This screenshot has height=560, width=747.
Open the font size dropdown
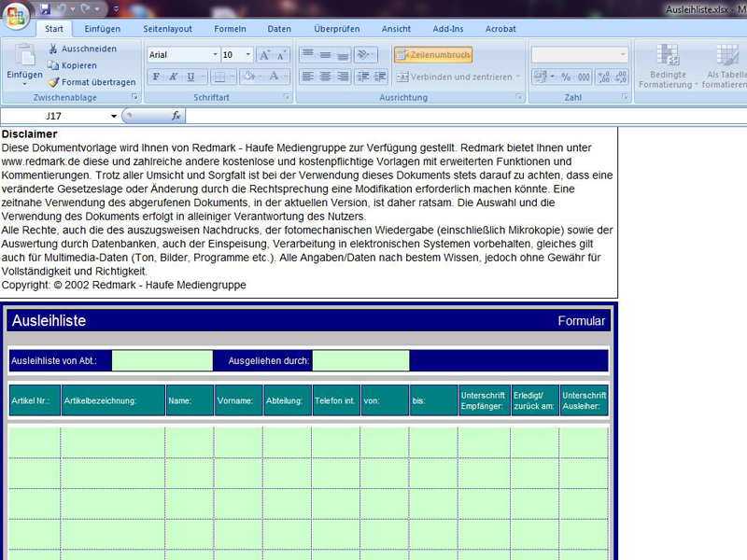point(248,55)
